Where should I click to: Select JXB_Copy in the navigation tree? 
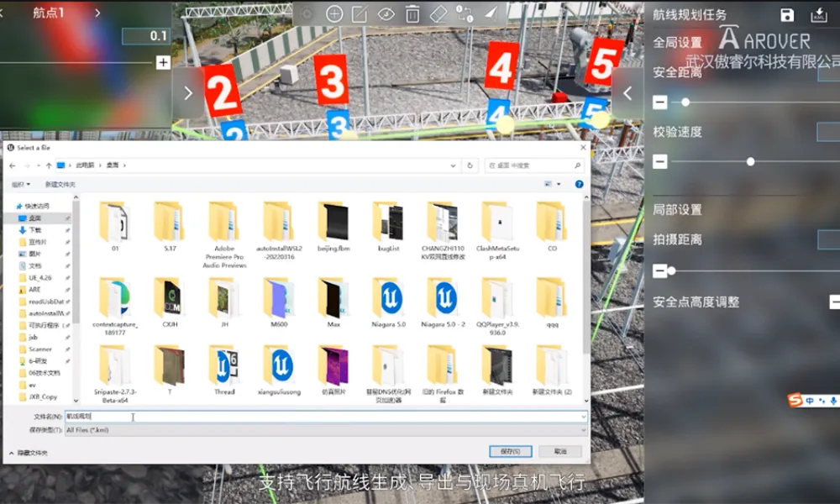[42, 396]
